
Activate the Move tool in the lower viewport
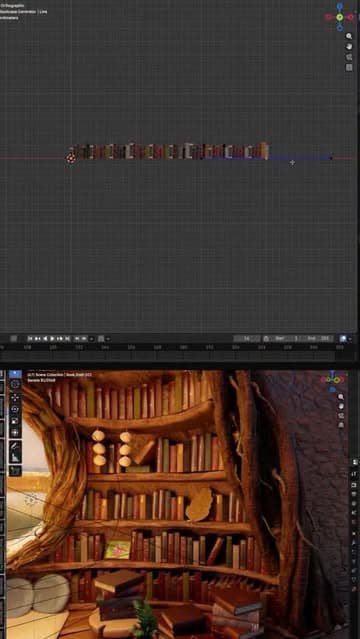point(15,397)
